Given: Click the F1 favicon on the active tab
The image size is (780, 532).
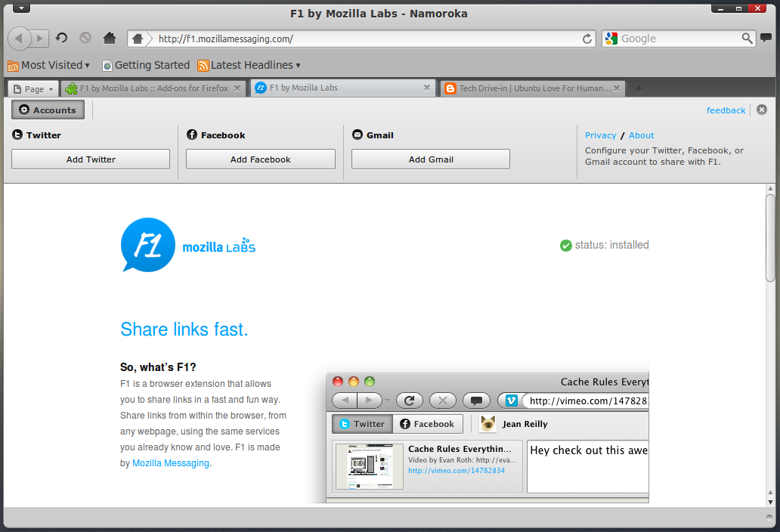Looking at the screenshot, I should pos(260,88).
